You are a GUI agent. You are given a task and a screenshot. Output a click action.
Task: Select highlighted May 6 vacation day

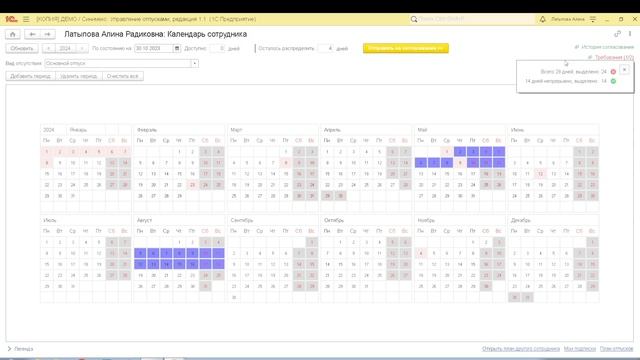coord(421,163)
